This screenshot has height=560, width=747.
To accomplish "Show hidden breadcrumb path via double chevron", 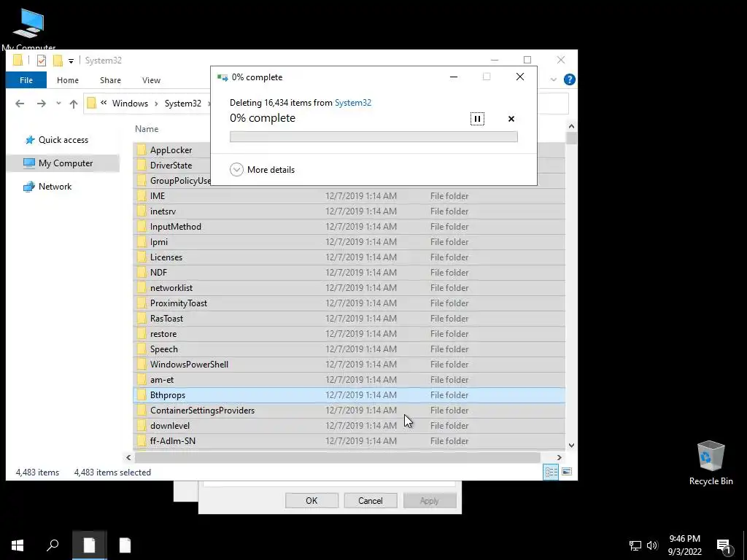I will tap(104, 102).
